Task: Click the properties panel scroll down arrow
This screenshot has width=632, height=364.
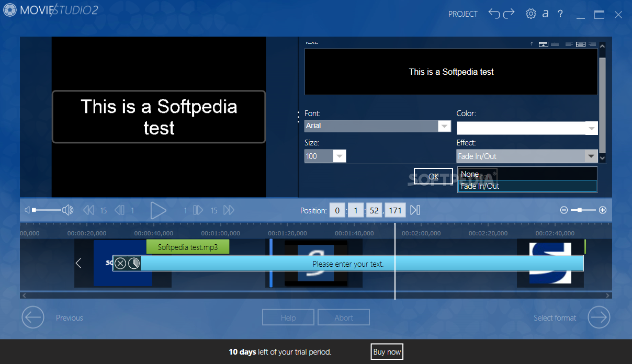Action: (602, 158)
